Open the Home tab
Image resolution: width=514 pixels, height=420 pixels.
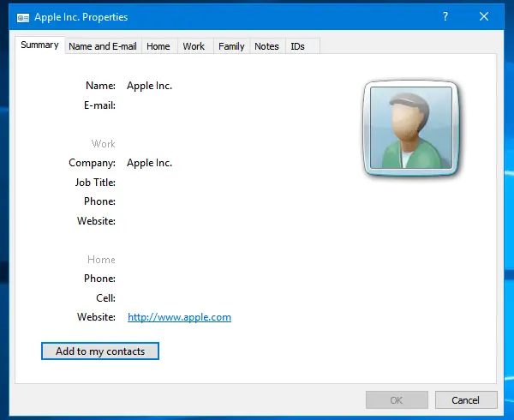point(158,46)
